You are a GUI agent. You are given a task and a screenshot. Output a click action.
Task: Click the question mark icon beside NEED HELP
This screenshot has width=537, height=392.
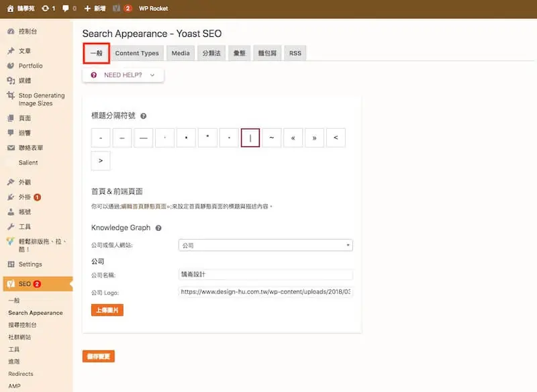94,75
